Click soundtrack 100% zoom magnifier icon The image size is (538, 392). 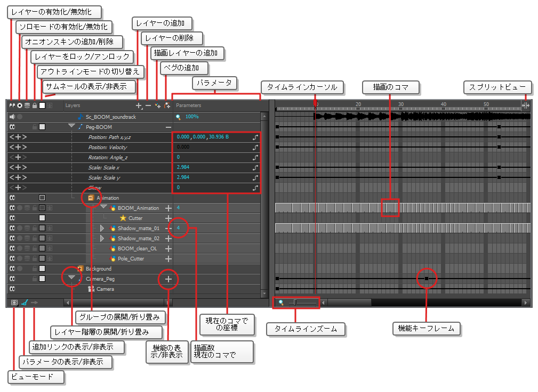tap(179, 117)
